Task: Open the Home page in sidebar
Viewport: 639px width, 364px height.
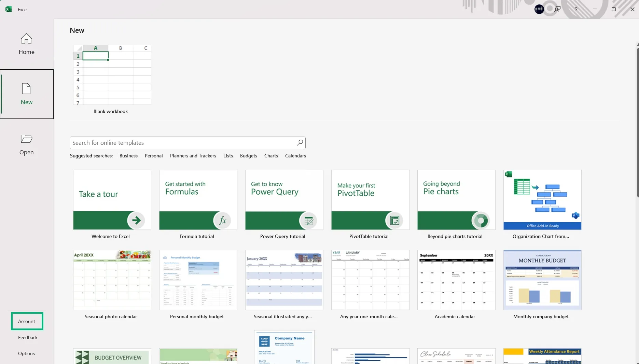Action: coord(27,44)
